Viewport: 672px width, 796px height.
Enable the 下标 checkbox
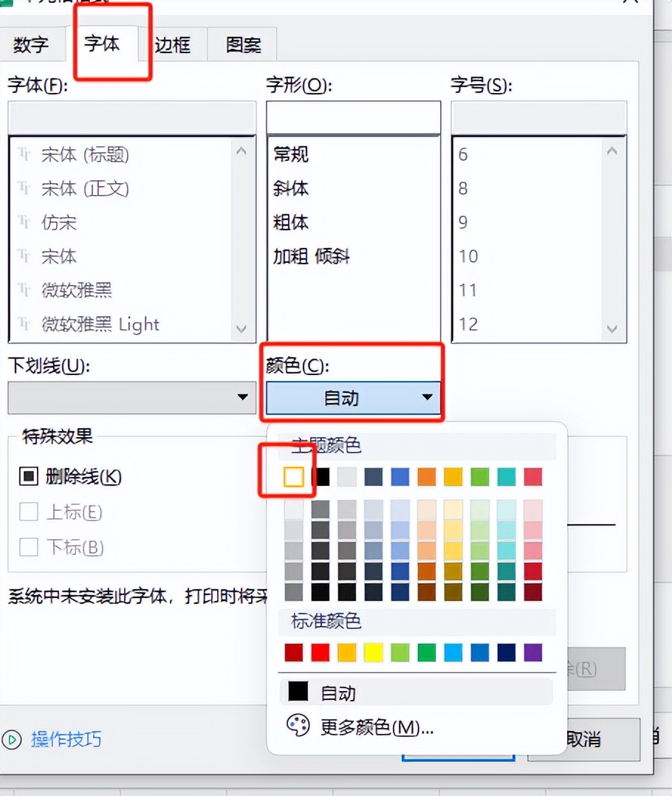(x=28, y=547)
